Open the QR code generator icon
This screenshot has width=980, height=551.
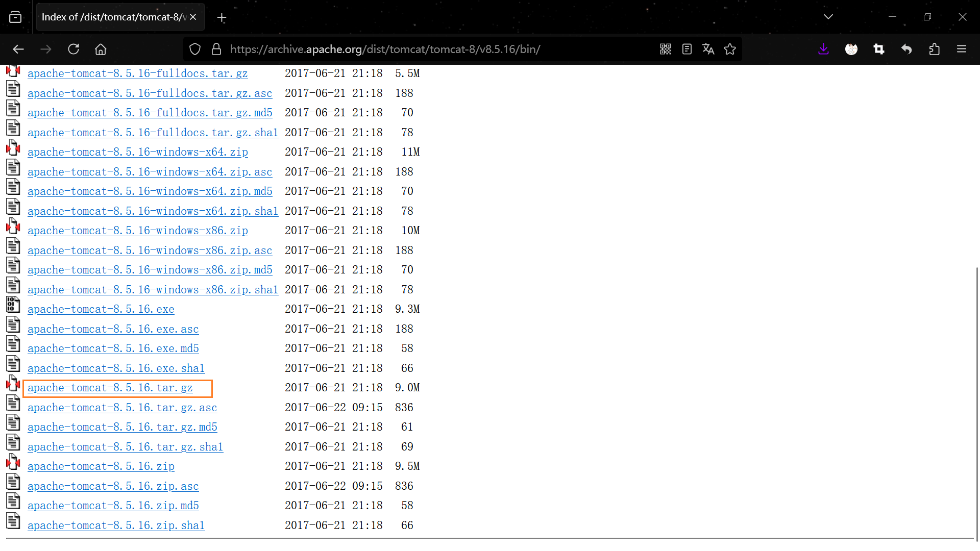(665, 49)
